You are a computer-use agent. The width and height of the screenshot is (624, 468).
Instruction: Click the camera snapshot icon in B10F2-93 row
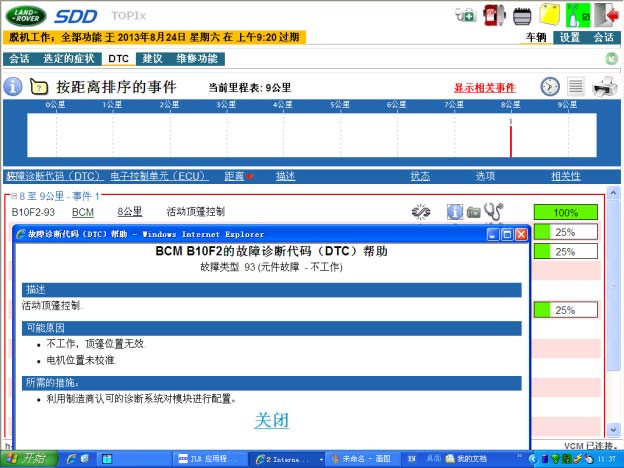tap(473, 212)
